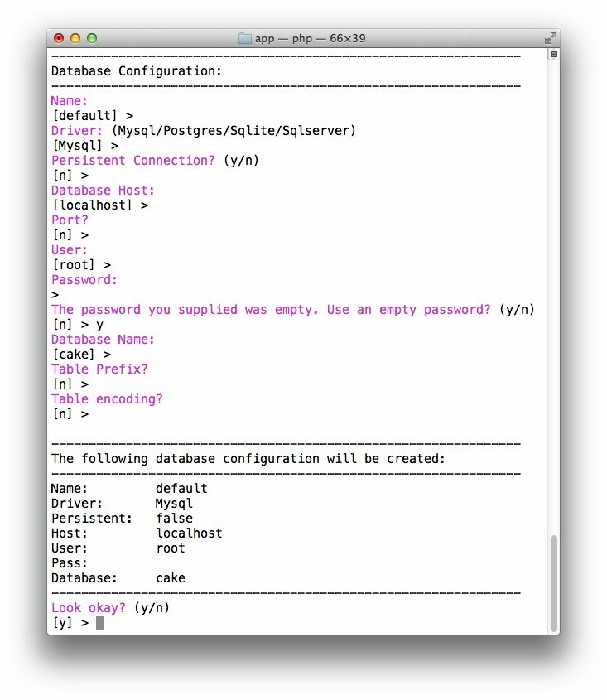Click the window title 'app — php — 66×39'
The height and width of the screenshot is (700, 607).
click(x=311, y=38)
